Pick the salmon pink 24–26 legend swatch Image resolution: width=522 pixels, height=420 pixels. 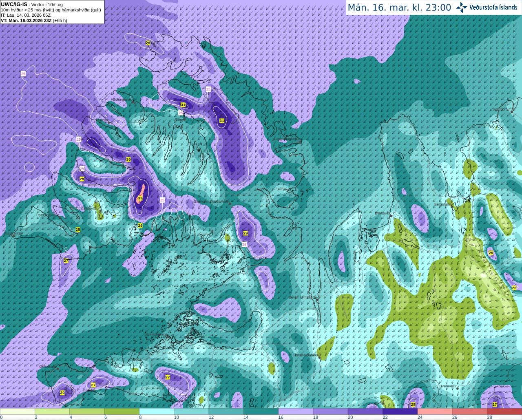click(435, 411)
